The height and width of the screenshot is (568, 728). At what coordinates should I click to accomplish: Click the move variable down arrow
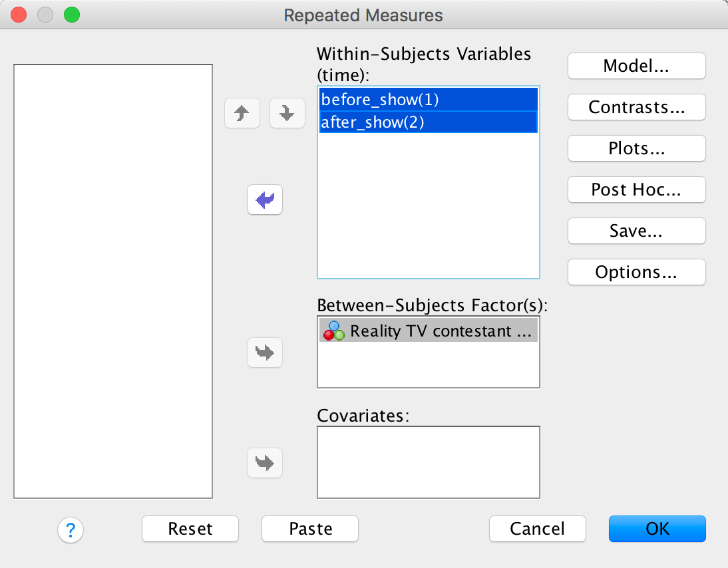[287, 114]
